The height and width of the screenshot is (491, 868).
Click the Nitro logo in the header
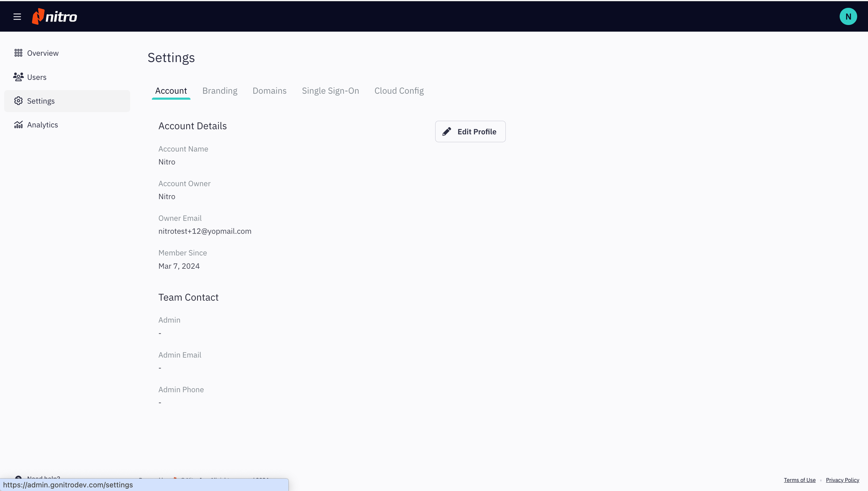click(54, 16)
